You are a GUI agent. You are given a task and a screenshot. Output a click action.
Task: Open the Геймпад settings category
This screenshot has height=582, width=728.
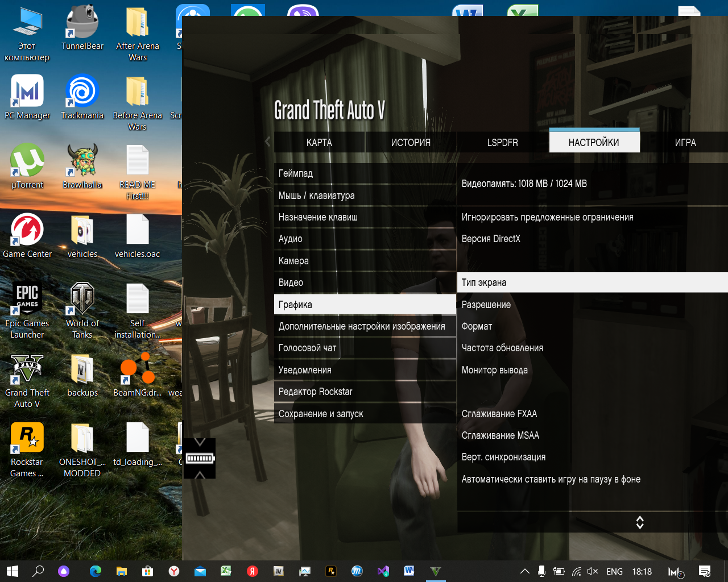pyautogui.click(x=365, y=173)
